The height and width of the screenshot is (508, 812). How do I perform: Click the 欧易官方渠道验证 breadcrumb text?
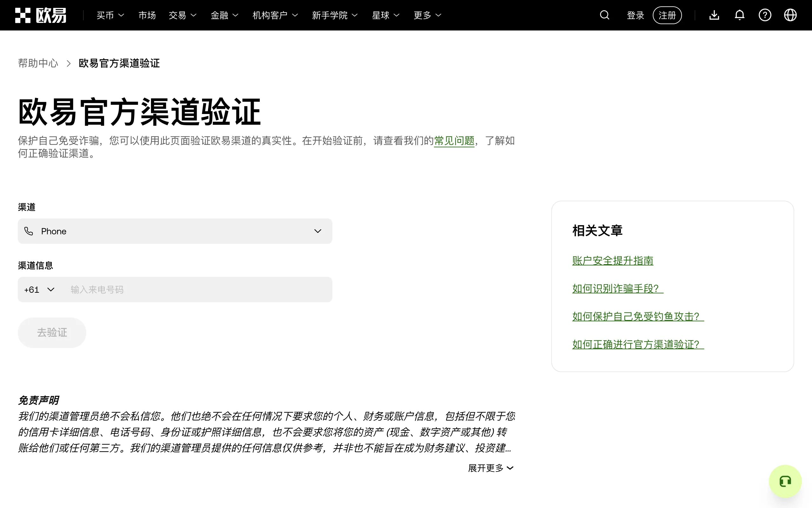click(x=119, y=63)
